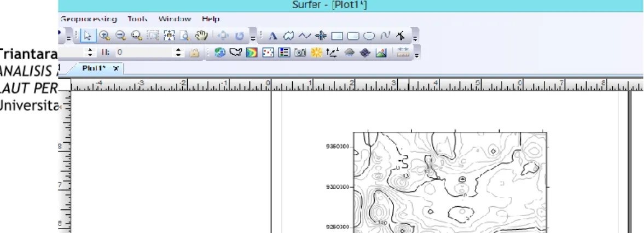Adjust the H: field spinner arrows
Image resolution: width=644 pixels, height=233 pixels.
pyautogui.click(x=178, y=53)
